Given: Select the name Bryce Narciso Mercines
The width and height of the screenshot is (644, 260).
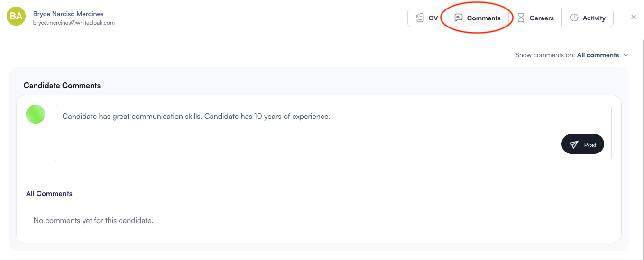Looking at the screenshot, I should point(68,14).
